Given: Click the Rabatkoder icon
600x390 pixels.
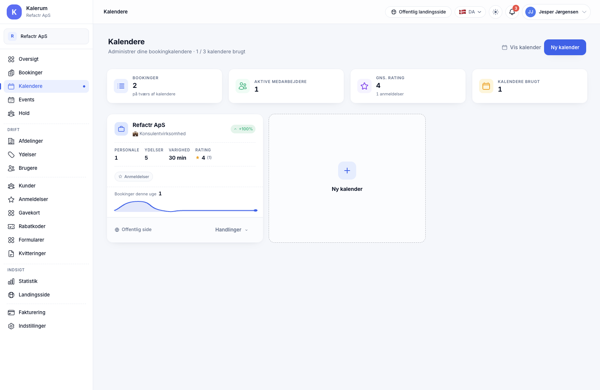Looking at the screenshot, I should tap(11, 226).
